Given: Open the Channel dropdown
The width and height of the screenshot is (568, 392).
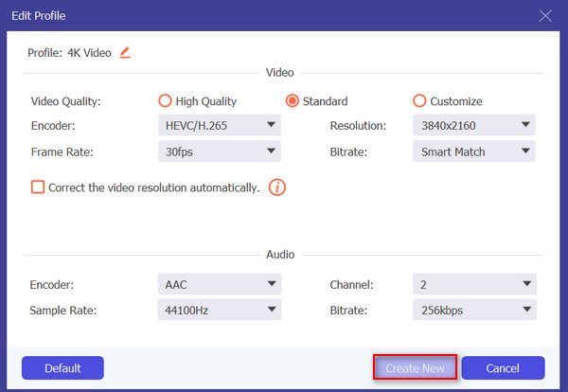Looking at the screenshot, I should [x=475, y=284].
